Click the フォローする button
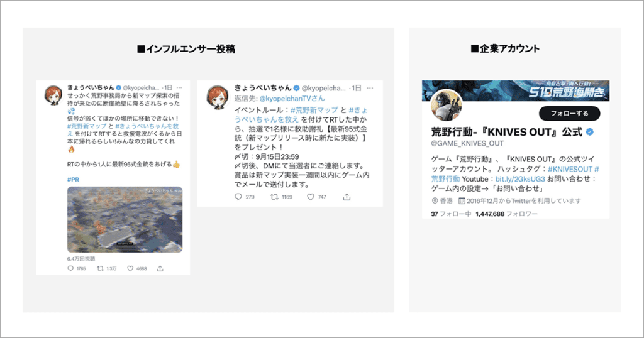644x338 pixels. click(569, 114)
